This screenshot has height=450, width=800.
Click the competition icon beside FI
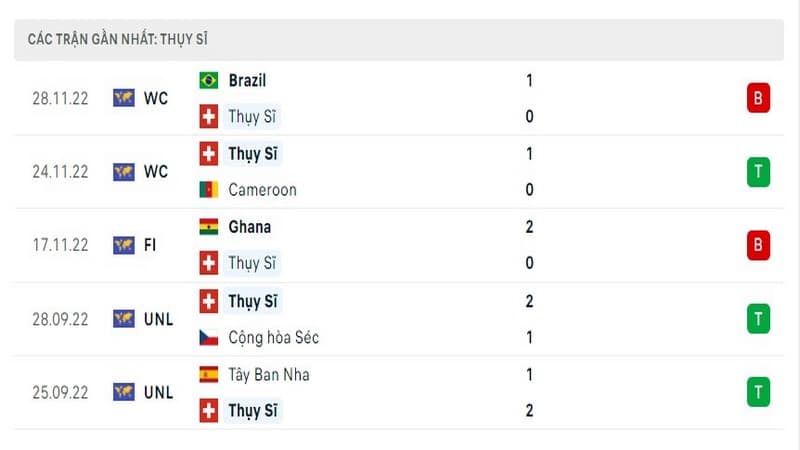coord(124,245)
